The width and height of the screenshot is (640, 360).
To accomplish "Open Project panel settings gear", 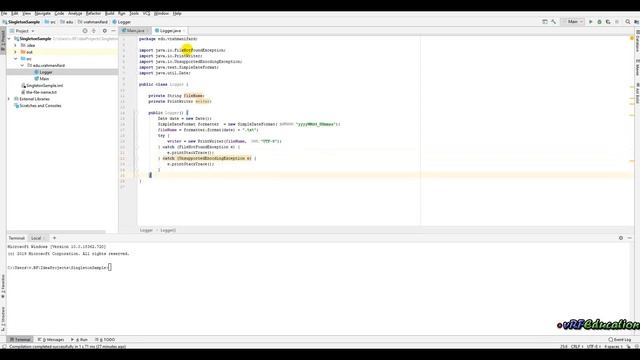I will (104, 31).
